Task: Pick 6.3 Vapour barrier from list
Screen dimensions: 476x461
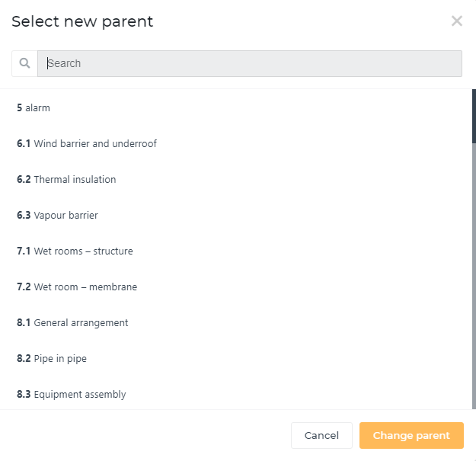Action: (235, 215)
